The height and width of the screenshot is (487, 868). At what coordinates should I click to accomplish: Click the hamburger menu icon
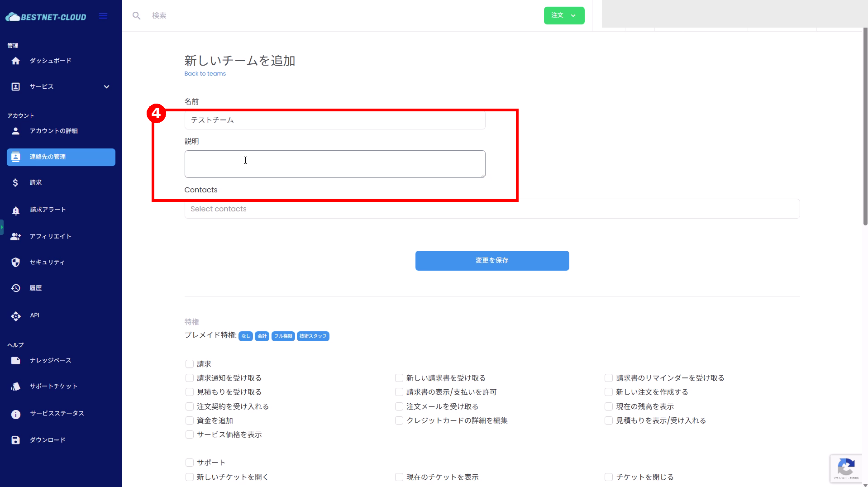coord(103,16)
